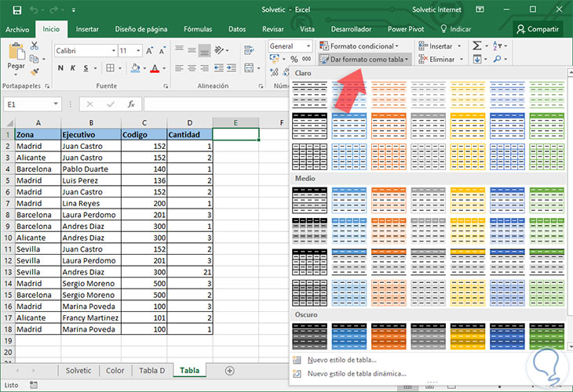Click the red font color icon
Screen dimensions: 573x392
point(155,70)
